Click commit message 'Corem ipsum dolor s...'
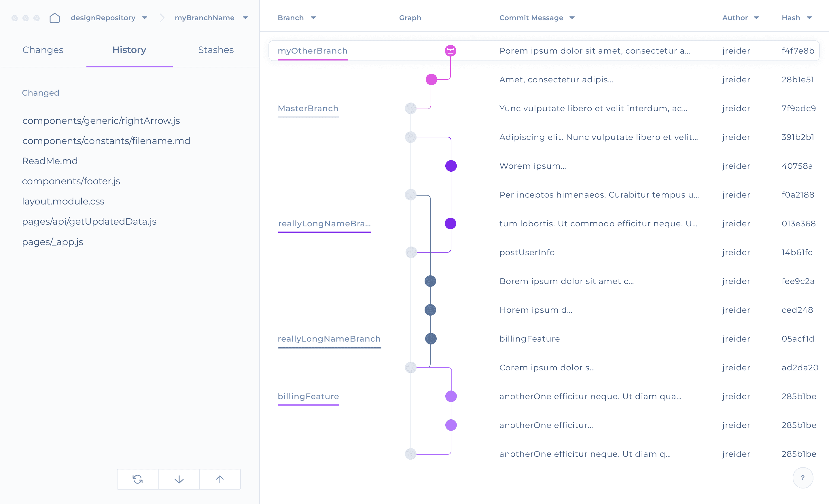Screen dimensions: 829x504 coord(547,367)
